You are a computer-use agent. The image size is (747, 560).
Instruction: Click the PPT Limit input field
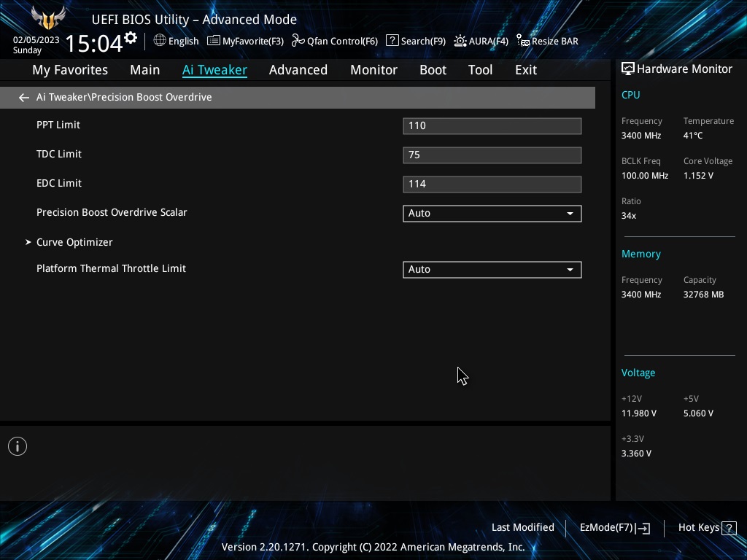click(x=492, y=125)
